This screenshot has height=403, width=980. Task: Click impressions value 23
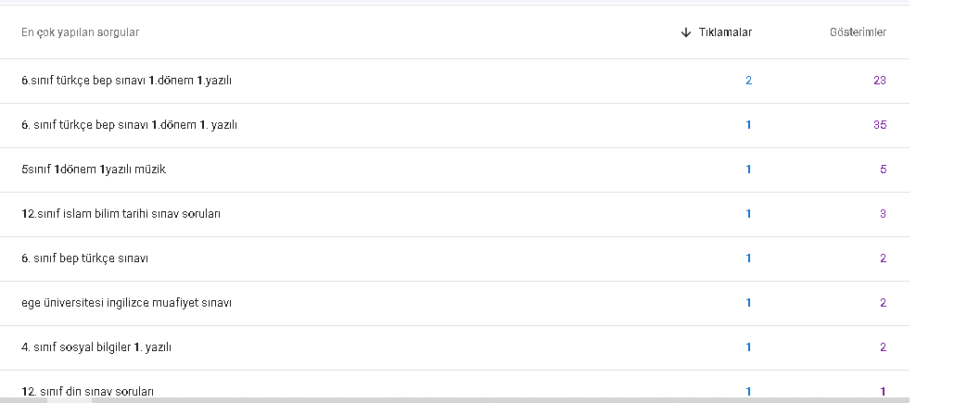point(879,81)
